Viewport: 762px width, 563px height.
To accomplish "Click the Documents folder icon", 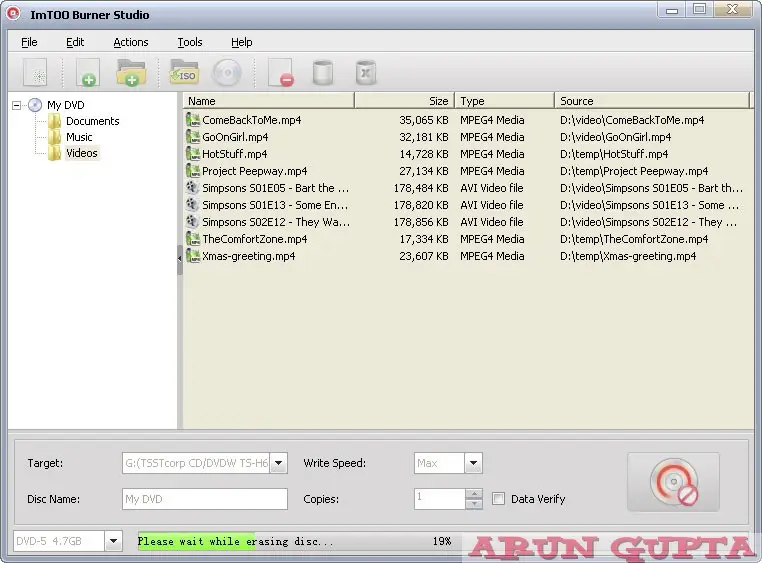I will [x=54, y=121].
